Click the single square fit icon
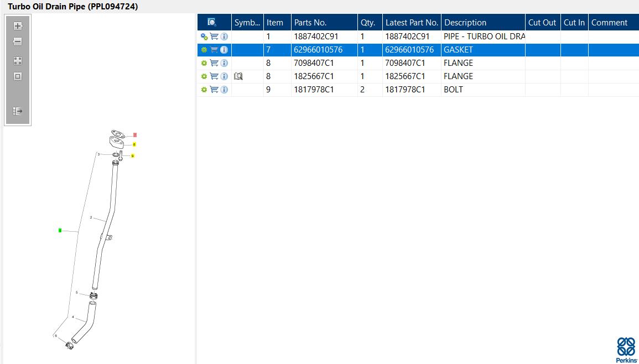The height and width of the screenshot is (364, 639). (18, 76)
